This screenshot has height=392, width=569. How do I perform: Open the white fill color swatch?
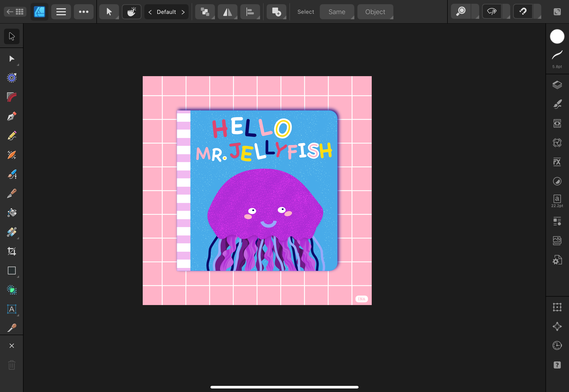[x=557, y=37]
